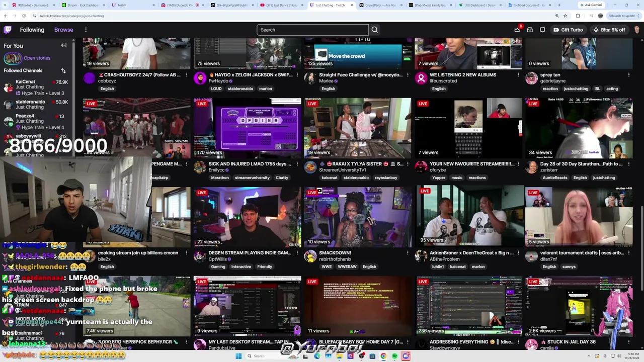This screenshot has height=362, width=644.
Task: Open the Twitch inbox envelope icon
Action: (530, 30)
